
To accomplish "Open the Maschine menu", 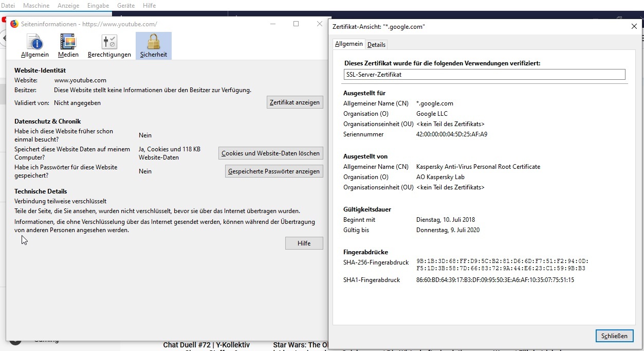I will 36,6.
